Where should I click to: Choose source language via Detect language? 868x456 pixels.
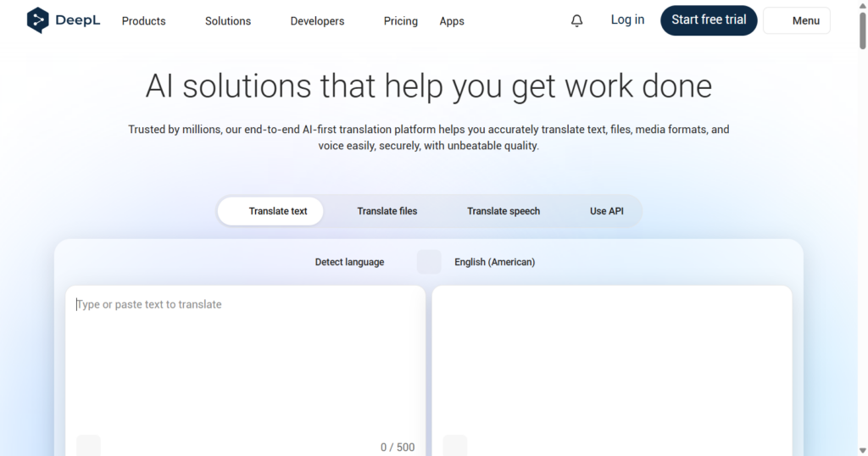point(349,262)
